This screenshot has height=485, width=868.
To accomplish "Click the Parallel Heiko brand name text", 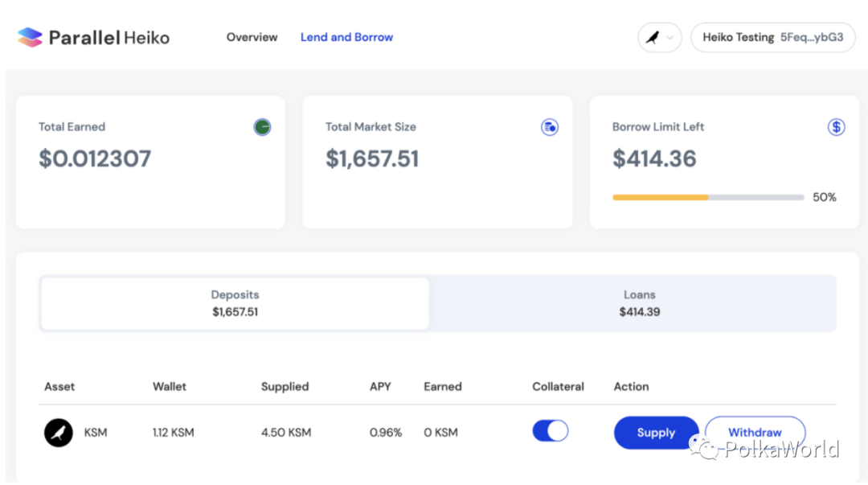I will pos(108,37).
